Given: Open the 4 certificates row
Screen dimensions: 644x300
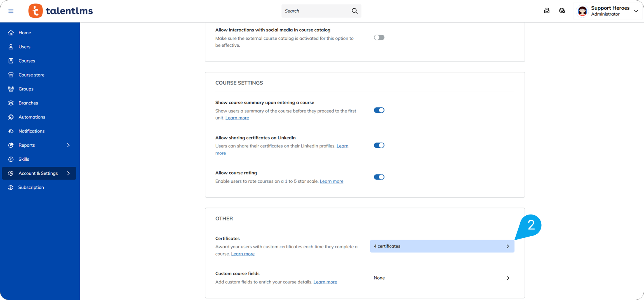Looking at the screenshot, I should (442, 246).
